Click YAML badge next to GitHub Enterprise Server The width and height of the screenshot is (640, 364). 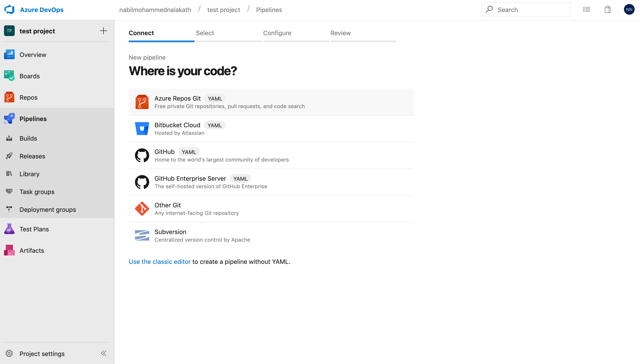pyautogui.click(x=240, y=178)
